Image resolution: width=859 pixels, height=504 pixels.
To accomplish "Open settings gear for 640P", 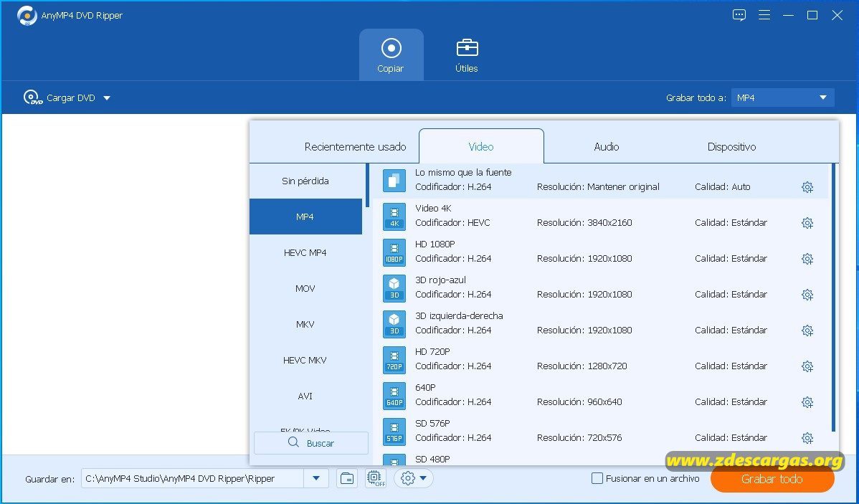I will [807, 402].
